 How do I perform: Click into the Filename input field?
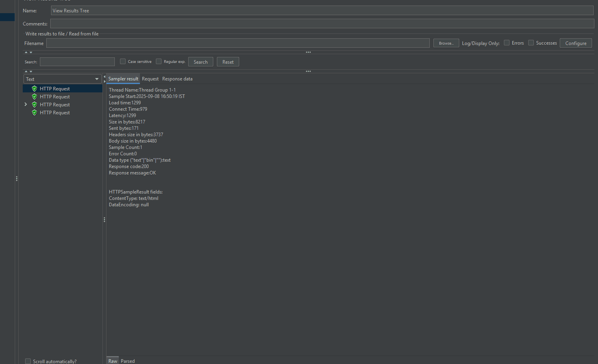click(238, 43)
